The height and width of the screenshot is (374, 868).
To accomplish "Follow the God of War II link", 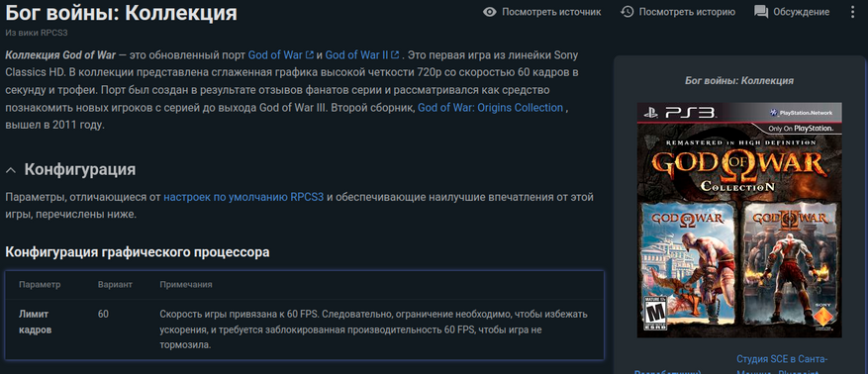I will pos(356,54).
